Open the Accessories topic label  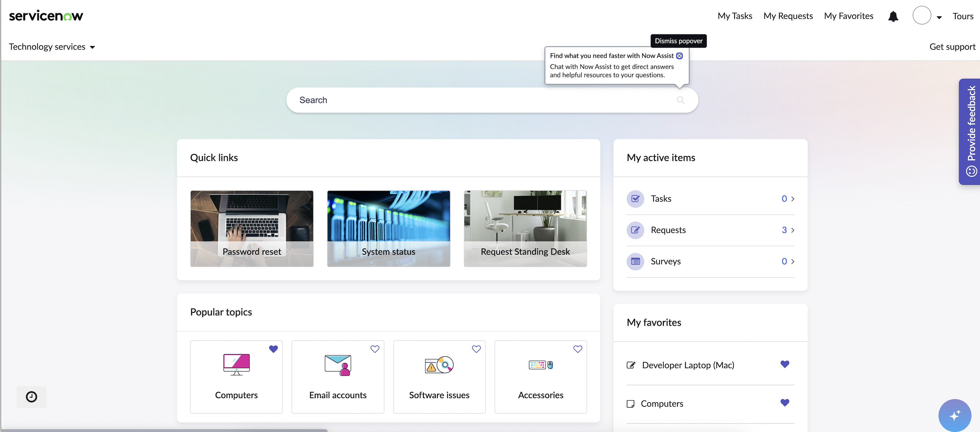541,395
